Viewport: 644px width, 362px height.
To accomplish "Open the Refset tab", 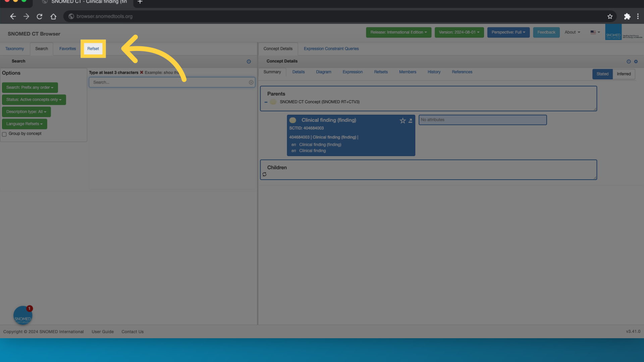I will [93, 49].
